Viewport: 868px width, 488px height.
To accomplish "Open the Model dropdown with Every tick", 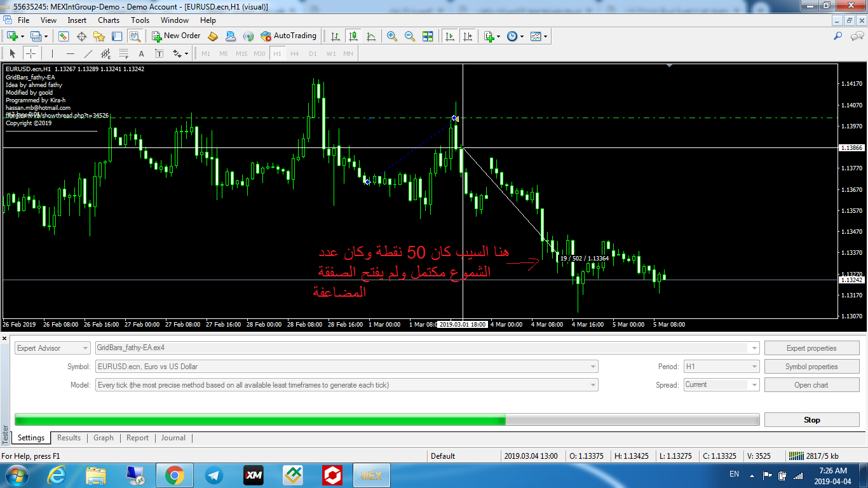I will coord(346,385).
